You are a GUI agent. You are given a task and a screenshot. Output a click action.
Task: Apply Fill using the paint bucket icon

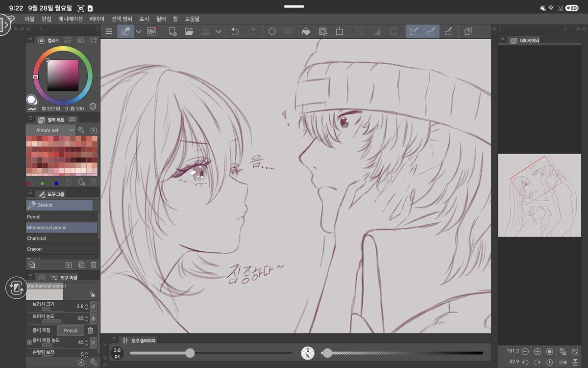pos(306,31)
